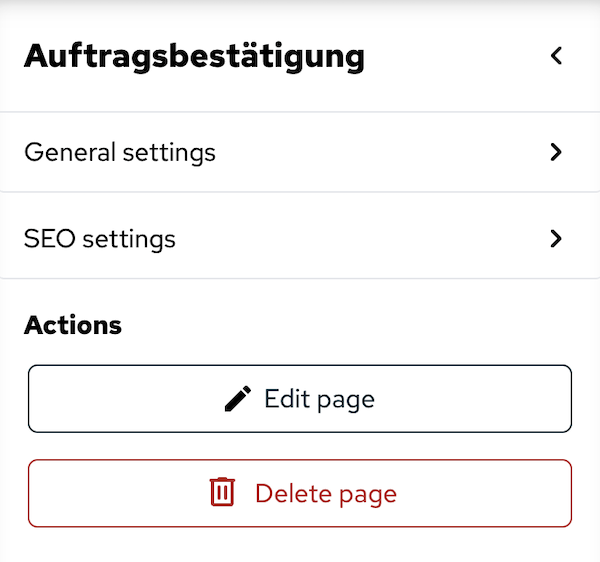Viewport: 600px width, 562px height.
Task: Click the SEO settings arrow icon
Action: tap(557, 239)
